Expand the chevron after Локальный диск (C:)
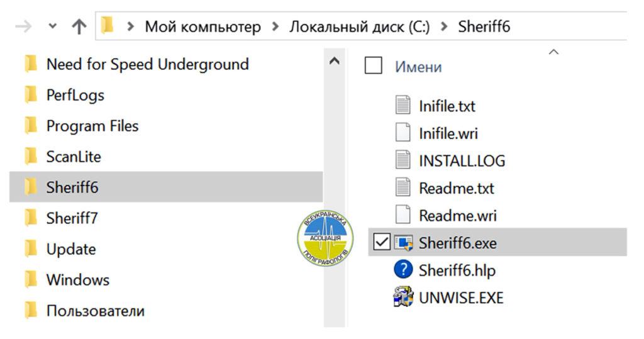The image size is (644, 339). 444,27
